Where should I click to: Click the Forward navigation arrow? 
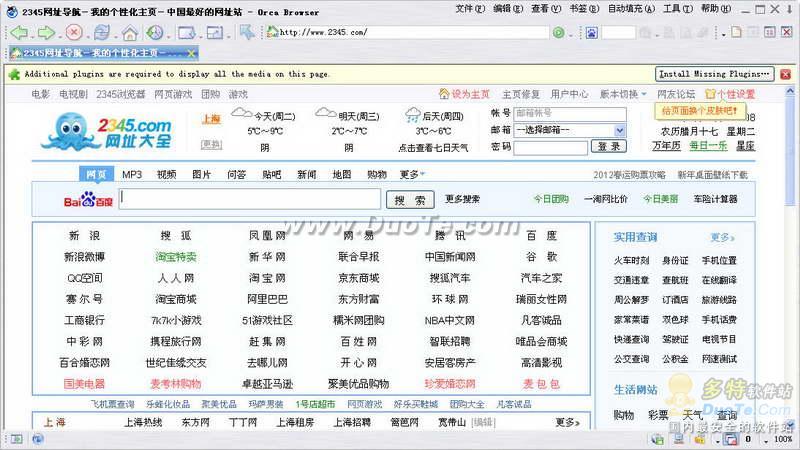45,32
